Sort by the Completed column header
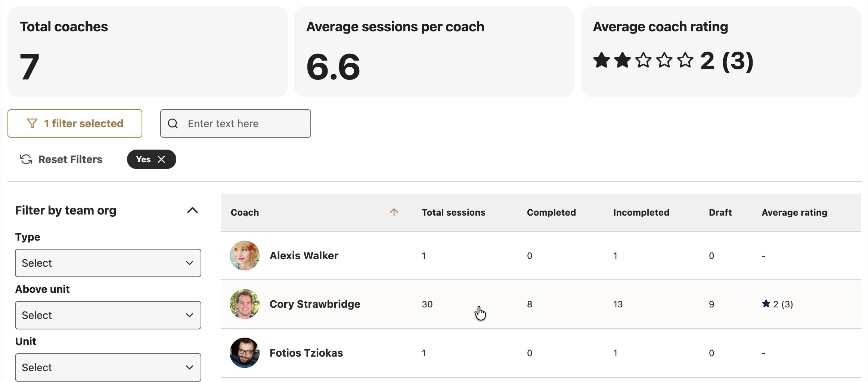 tap(551, 212)
